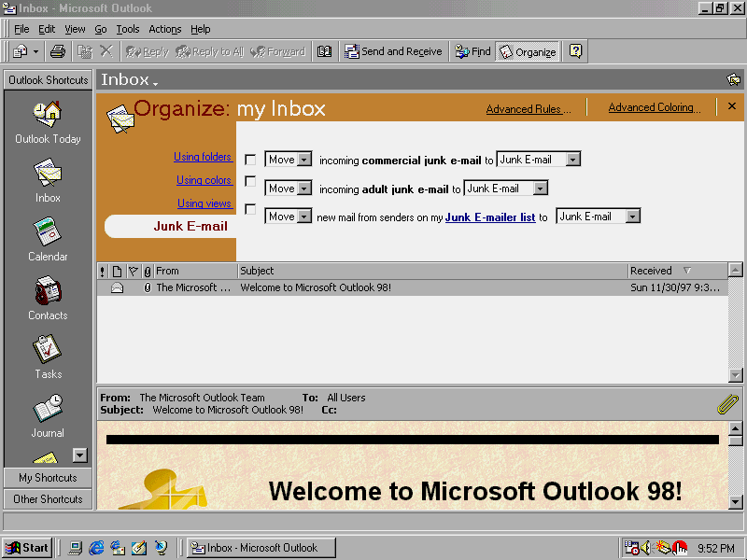Open the Calendar shortcut
This screenshot has height=560, width=747.
[x=48, y=232]
